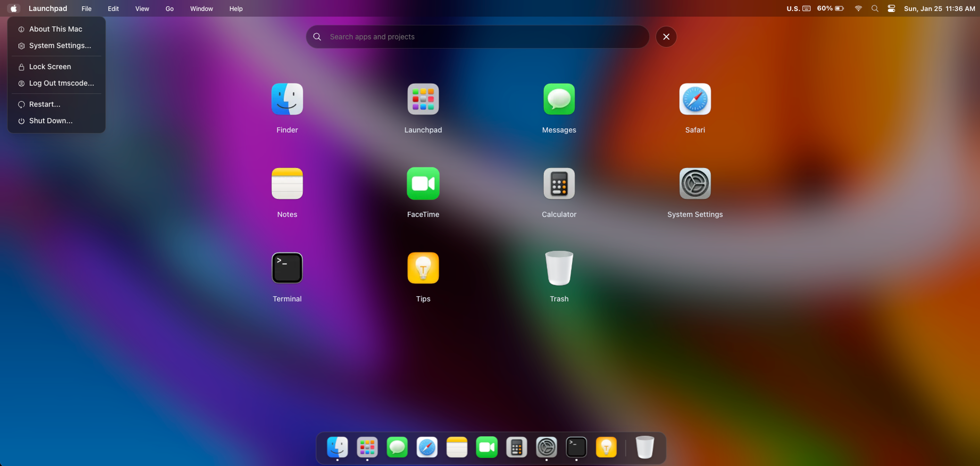Screen dimensions: 980x466
Task: Choose Lock Screen in the Apple menu
Action: 56,67
